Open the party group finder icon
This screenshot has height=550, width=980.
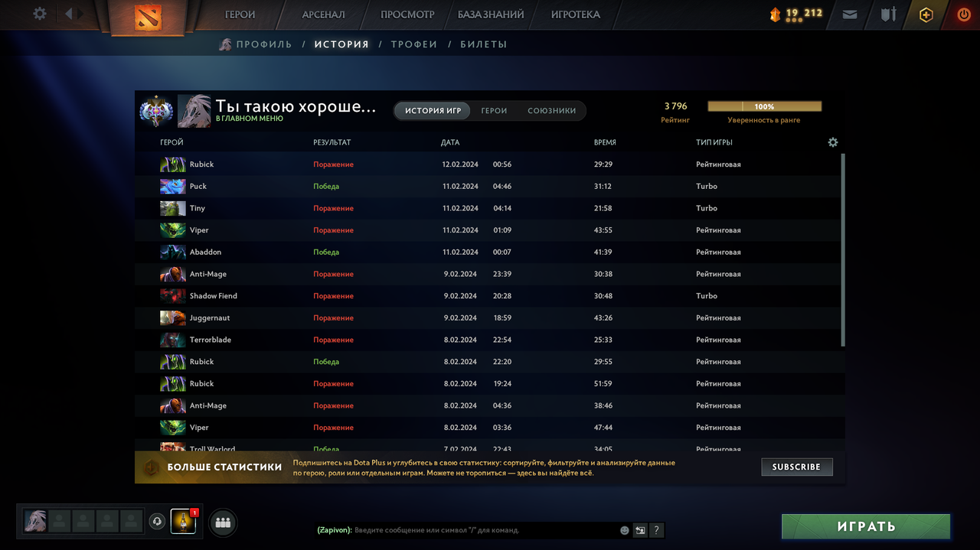[223, 522]
